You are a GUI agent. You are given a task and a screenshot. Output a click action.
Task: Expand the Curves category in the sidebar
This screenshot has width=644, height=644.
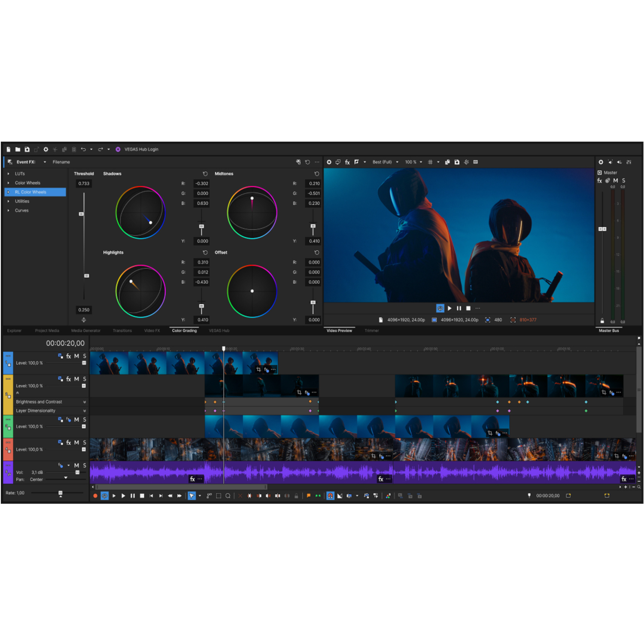point(8,210)
